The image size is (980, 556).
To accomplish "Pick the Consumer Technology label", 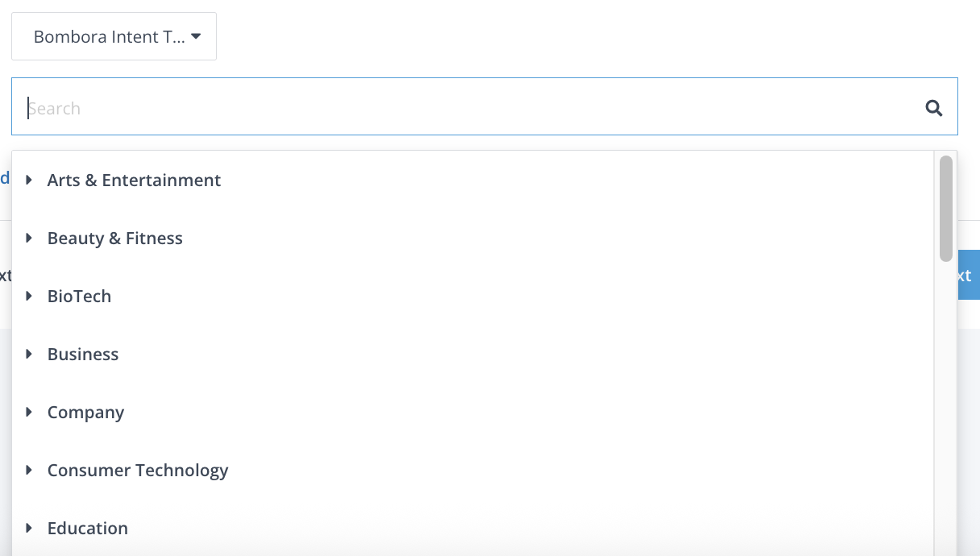I will click(138, 471).
